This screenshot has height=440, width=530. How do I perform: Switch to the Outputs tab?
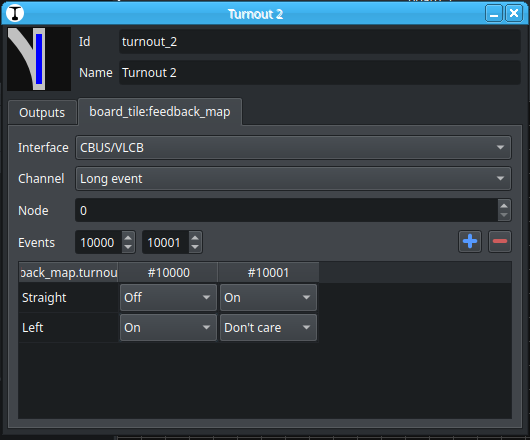tap(42, 113)
